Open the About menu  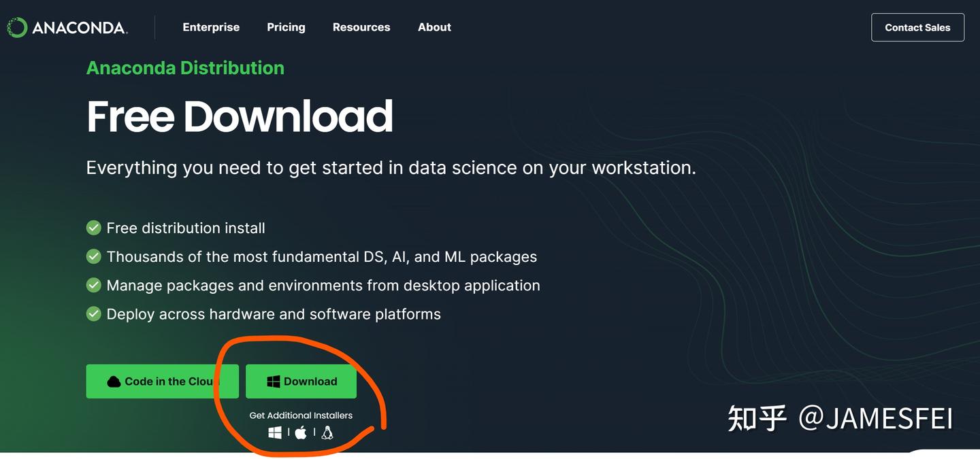pyautogui.click(x=435, y=27)
